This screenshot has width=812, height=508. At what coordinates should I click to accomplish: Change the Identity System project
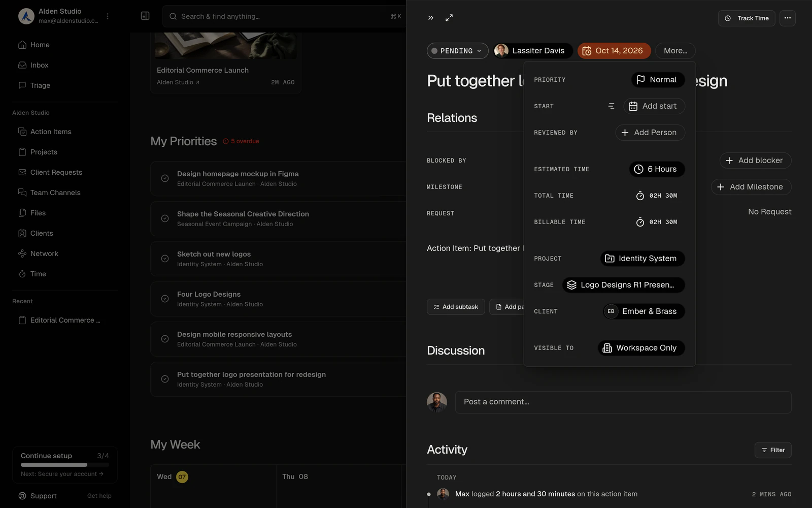[642, 259]
